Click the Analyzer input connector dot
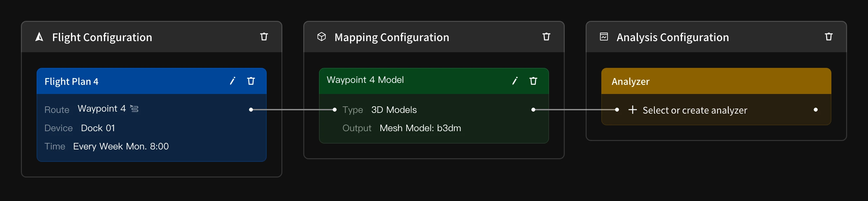868x201 pixels. click(x=617, y=109)
